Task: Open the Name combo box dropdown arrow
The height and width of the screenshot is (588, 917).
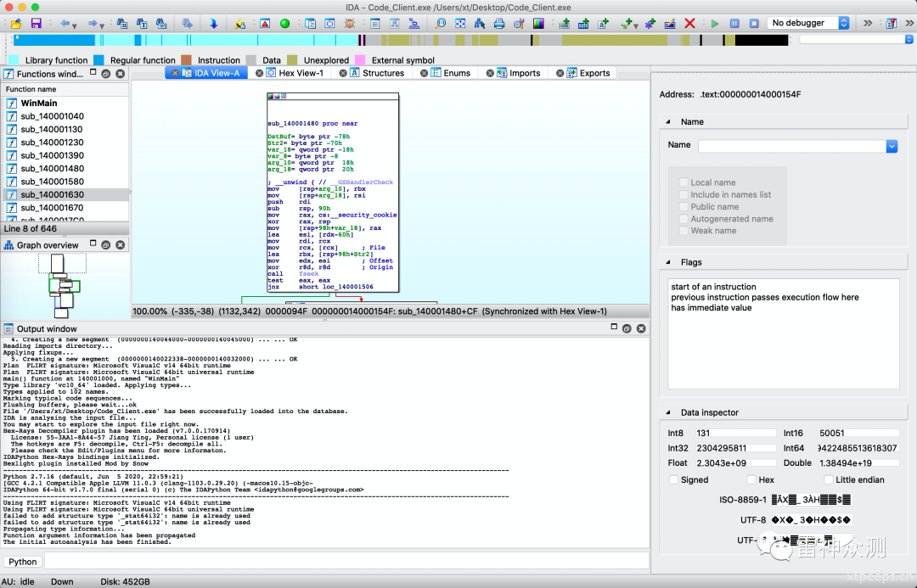Action: pos(892,146)
